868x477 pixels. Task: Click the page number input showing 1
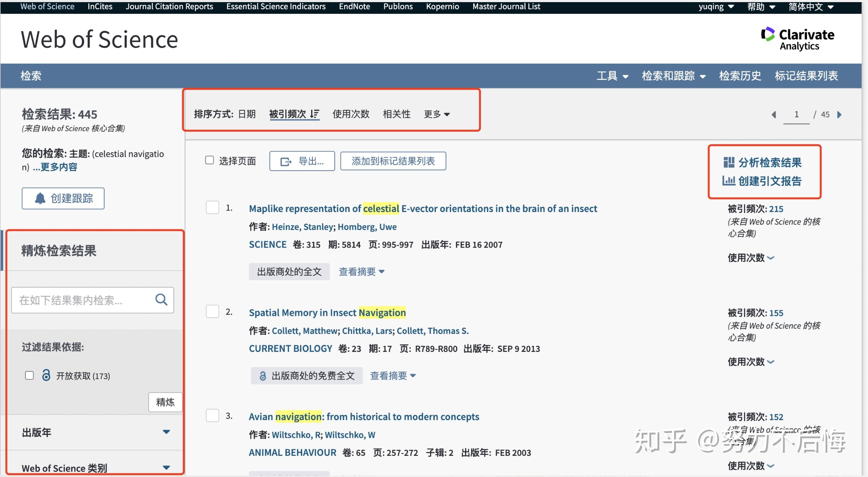tap(796, 115)
